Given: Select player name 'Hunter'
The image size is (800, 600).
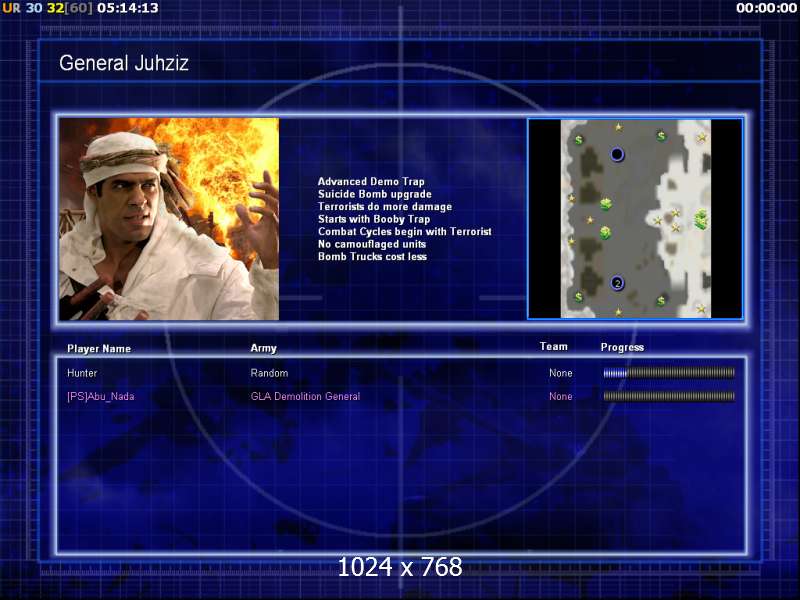Looking at the screenshot, I should (x=82, y=373).
